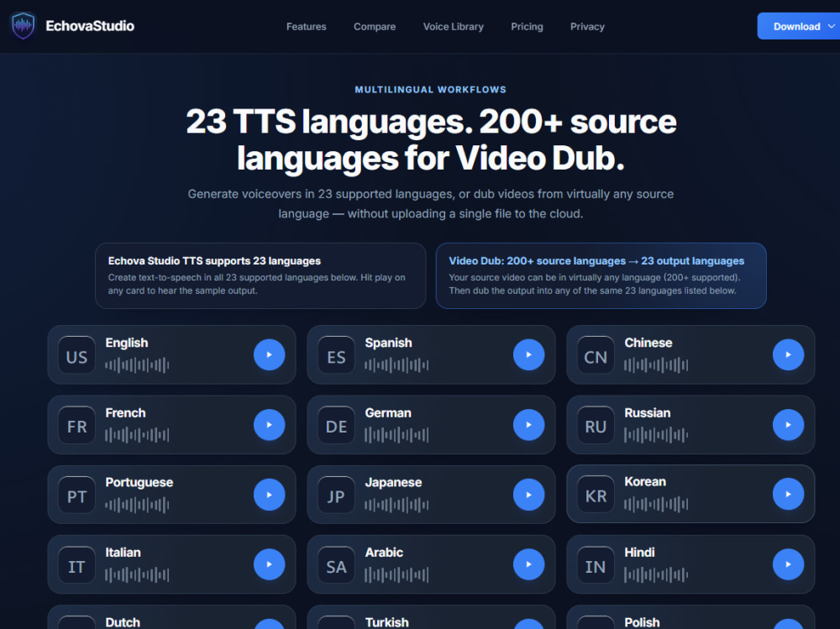Viewport: 840px width, 629px height.
Task: Select the Video Dub 200+ source languages card
Action: 601,275
